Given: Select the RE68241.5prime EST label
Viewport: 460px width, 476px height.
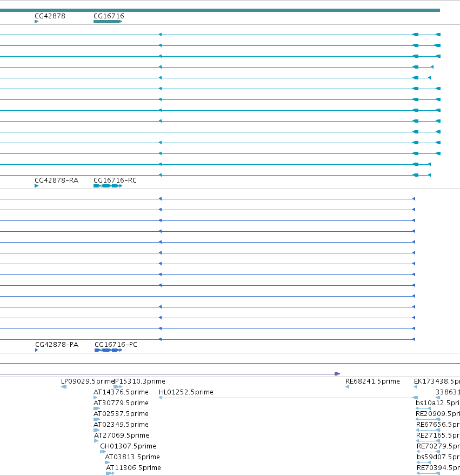Looking at the screenshot, I should [372, 381].
